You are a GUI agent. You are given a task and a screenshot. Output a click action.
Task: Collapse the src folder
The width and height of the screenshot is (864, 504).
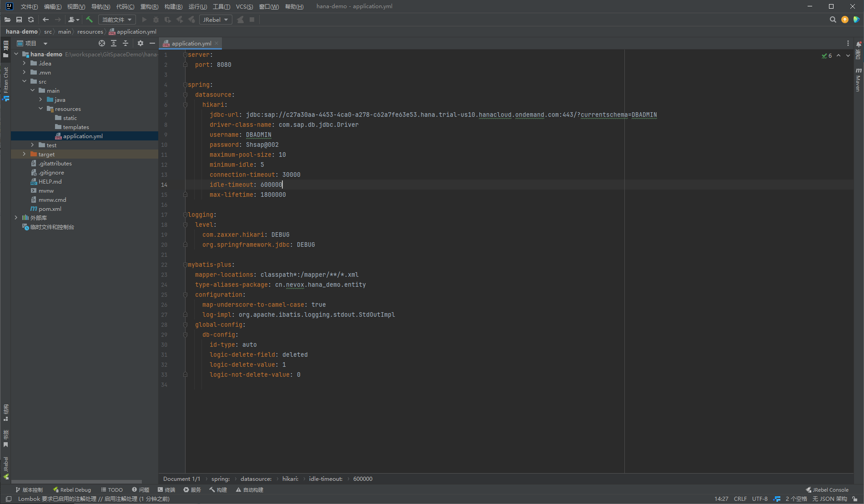(25, 81)
